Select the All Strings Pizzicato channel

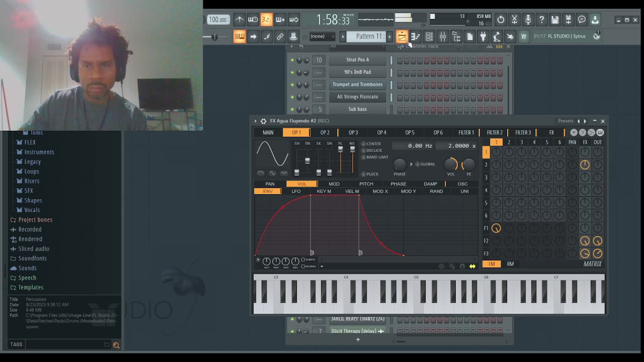click(x=358, y=97)
